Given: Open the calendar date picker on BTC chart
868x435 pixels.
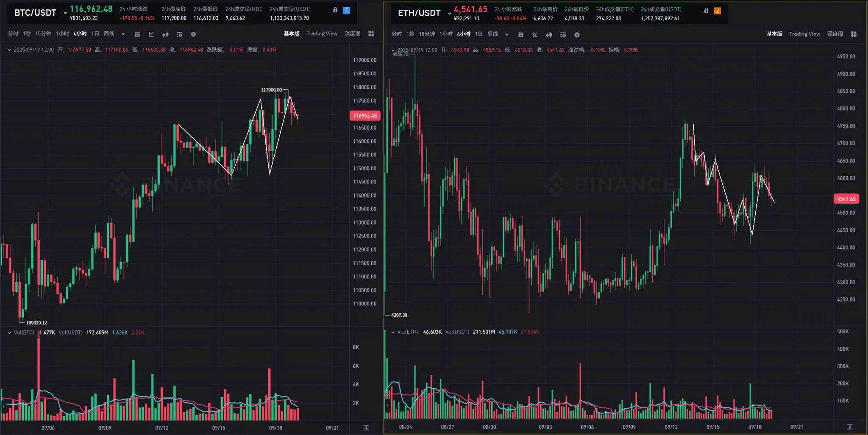Looking at the screenshot, I should pyautogui.click(x=137, y=34).
